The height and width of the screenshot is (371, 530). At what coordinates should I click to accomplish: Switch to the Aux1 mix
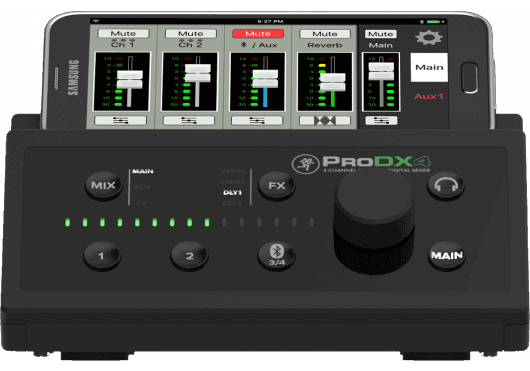coord(429,96)
